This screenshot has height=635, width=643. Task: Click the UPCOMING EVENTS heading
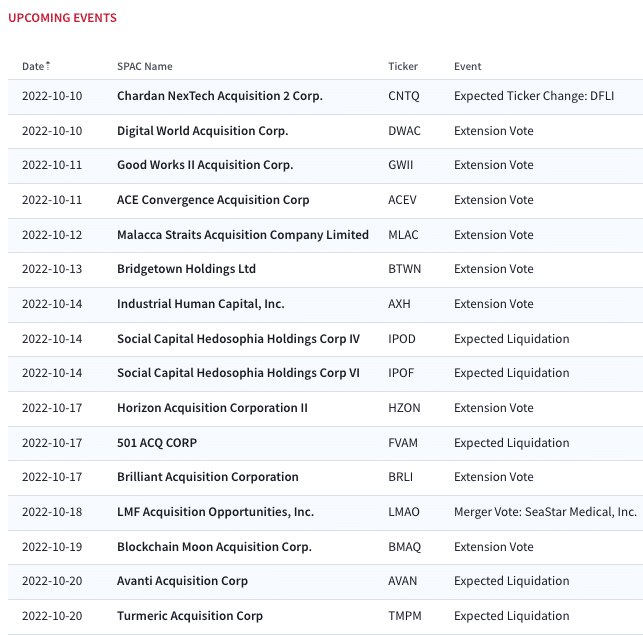click(x=62, y=18)
